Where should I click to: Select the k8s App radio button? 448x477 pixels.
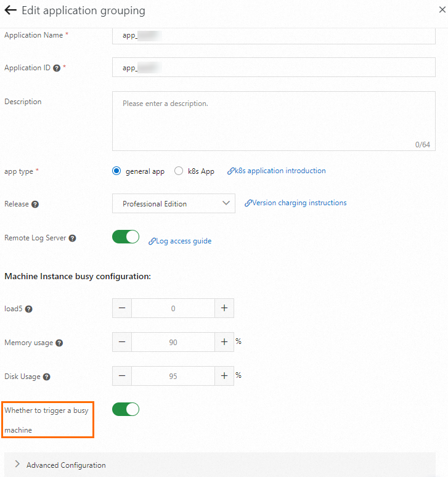179,171
